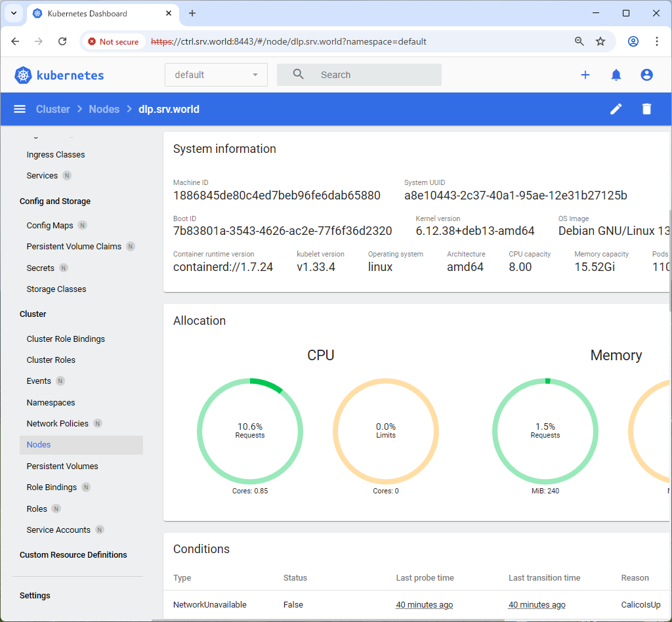Open Chrome three-dot menu
The image size is (672, 622).
656,41
